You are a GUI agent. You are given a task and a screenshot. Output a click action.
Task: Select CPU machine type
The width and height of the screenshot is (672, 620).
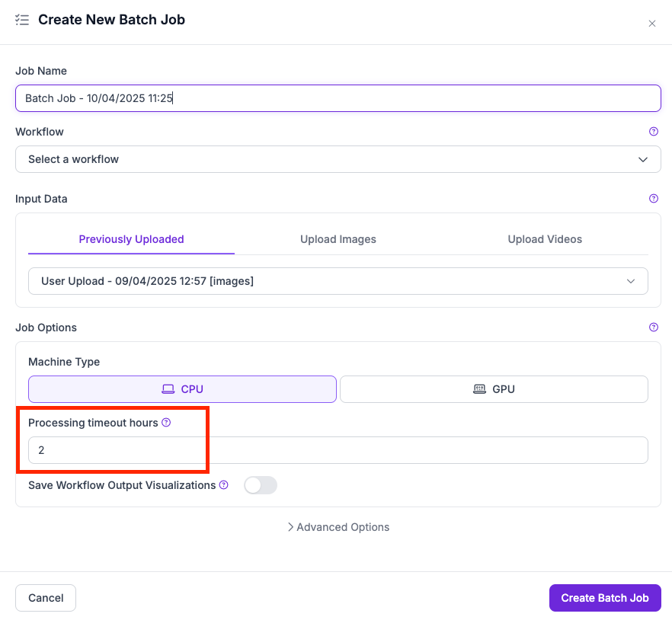tap(182, 389)
